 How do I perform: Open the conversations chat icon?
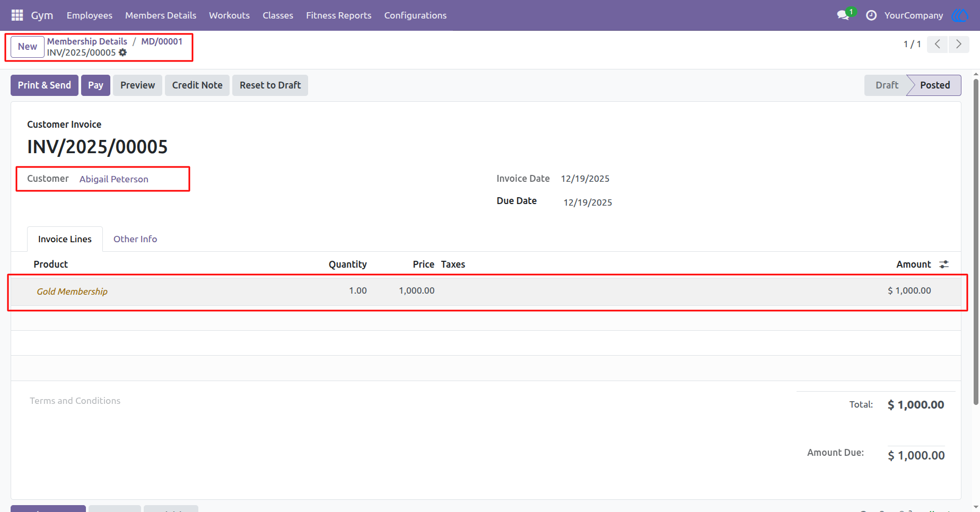pyautogui.click(x=843, y=15)
